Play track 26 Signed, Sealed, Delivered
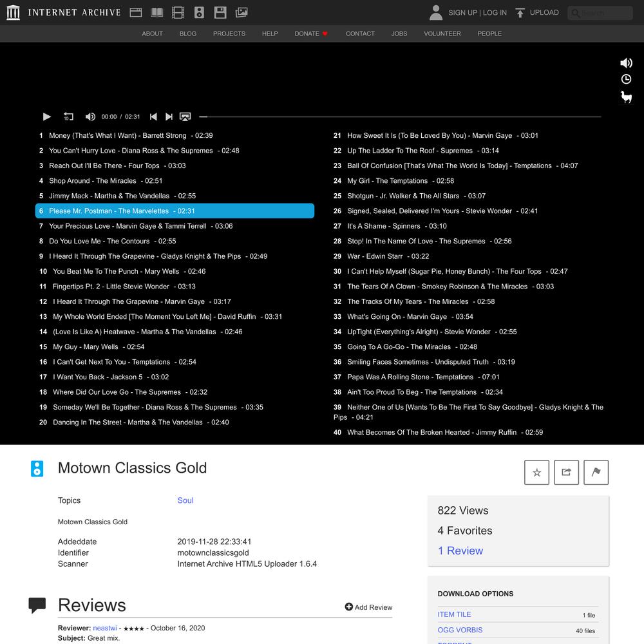 click(469, 211)
